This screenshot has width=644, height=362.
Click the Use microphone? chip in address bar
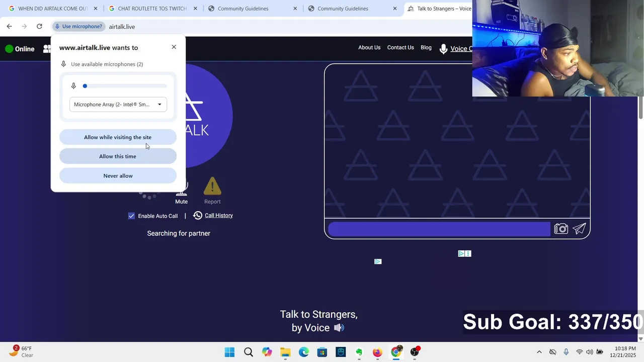(x=78, y=27)
